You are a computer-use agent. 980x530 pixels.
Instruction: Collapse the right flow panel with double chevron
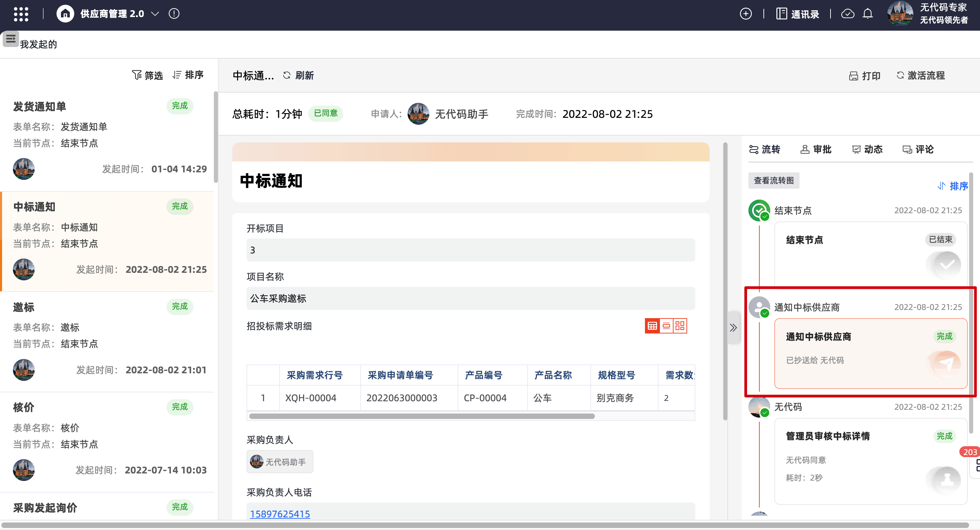point(733,328)
